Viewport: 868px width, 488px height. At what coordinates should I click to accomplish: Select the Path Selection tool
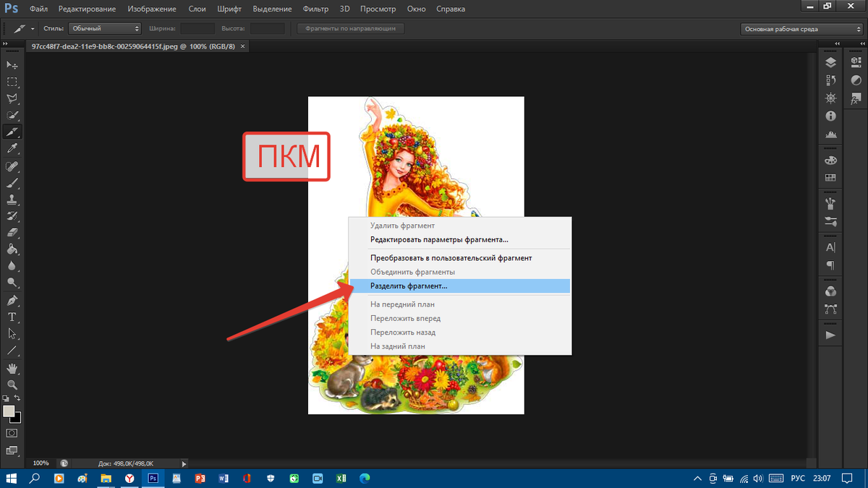12,333
